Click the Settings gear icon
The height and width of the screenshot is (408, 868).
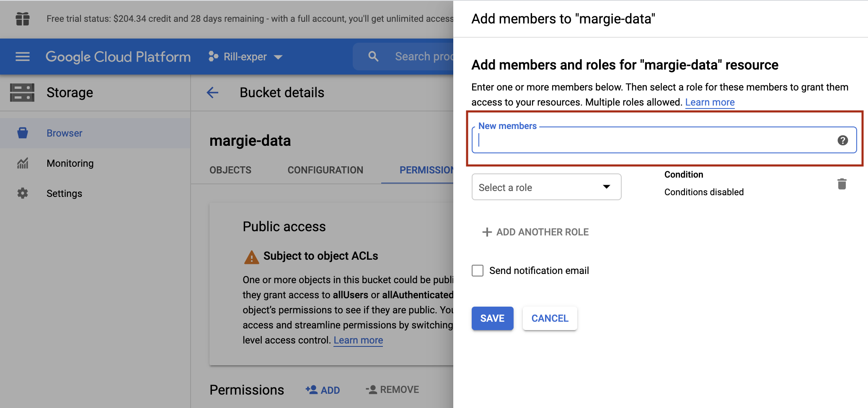coord(23,193)
